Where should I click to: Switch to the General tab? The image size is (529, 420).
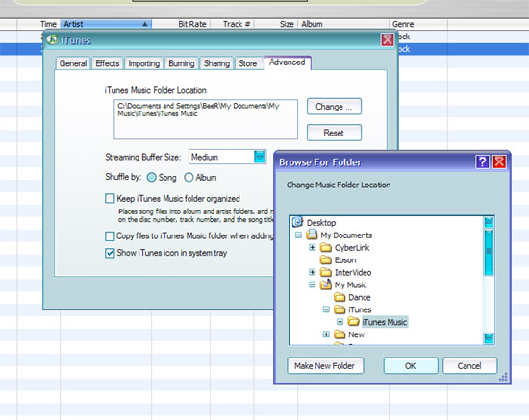click(73, 63)
